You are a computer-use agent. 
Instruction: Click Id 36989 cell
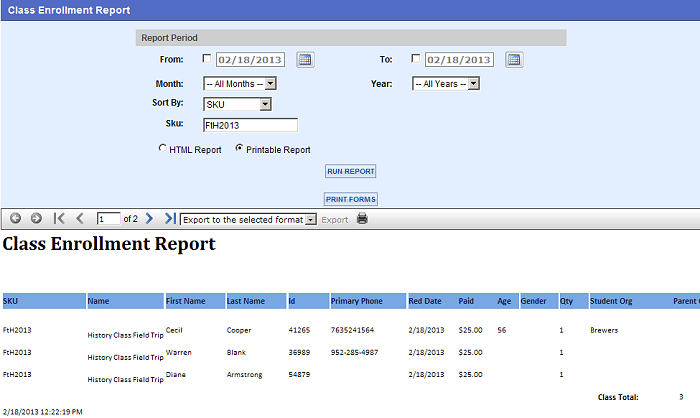[299, 352]
